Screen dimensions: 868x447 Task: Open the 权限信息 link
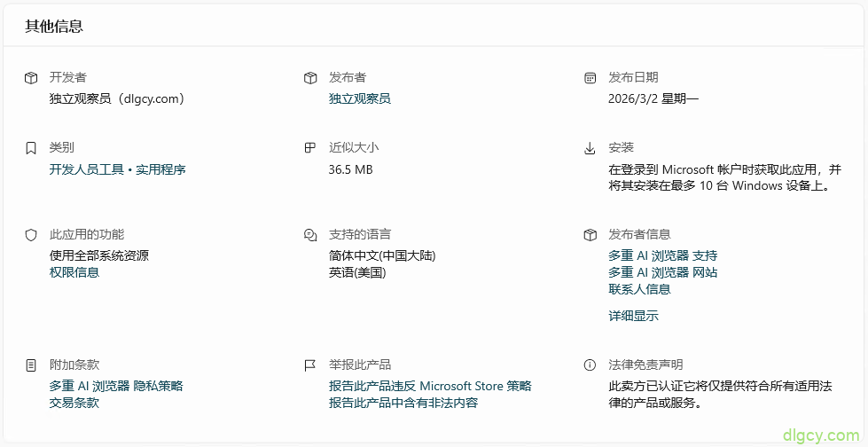[74, 272]
